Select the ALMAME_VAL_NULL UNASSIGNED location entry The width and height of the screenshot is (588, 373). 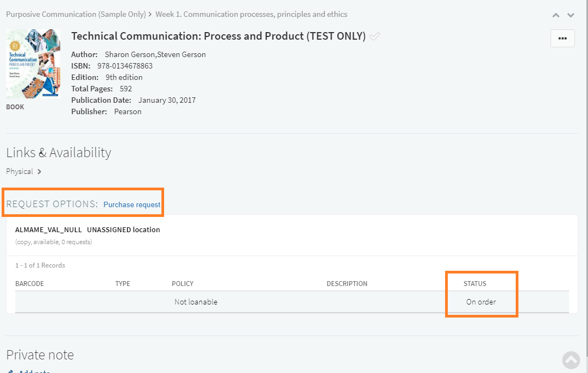coord(87,230)
